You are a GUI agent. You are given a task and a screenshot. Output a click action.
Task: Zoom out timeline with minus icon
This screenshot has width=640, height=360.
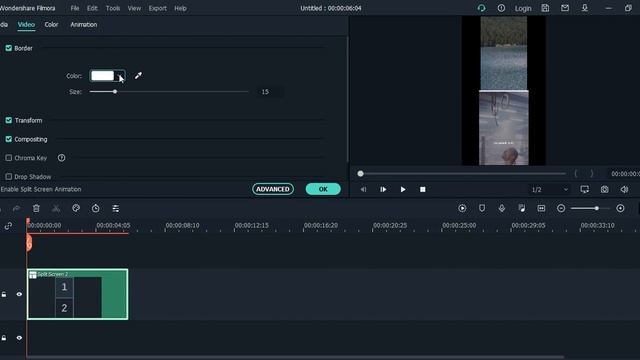(561, 208)
